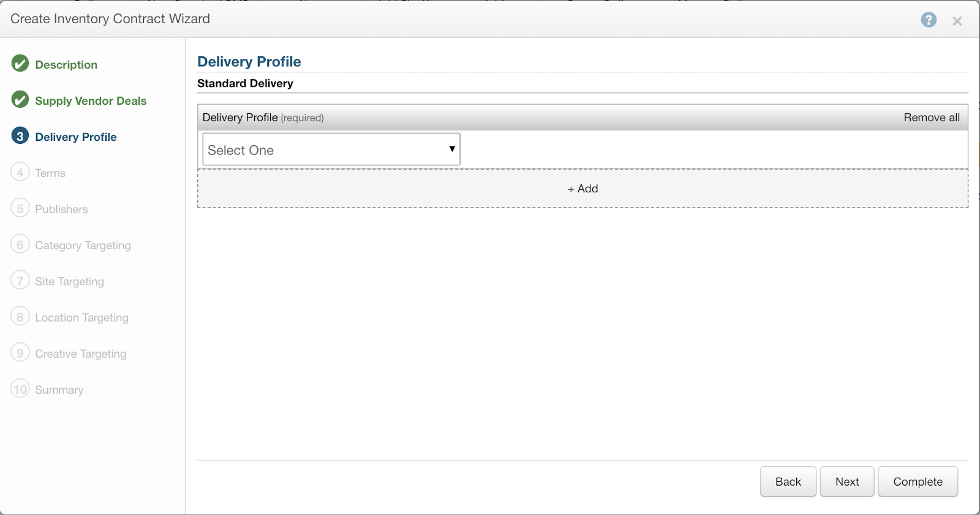Jump to the Site Targeting step
Image resolution: width=980 pixels, height=515 pixels.
point(69,282)
